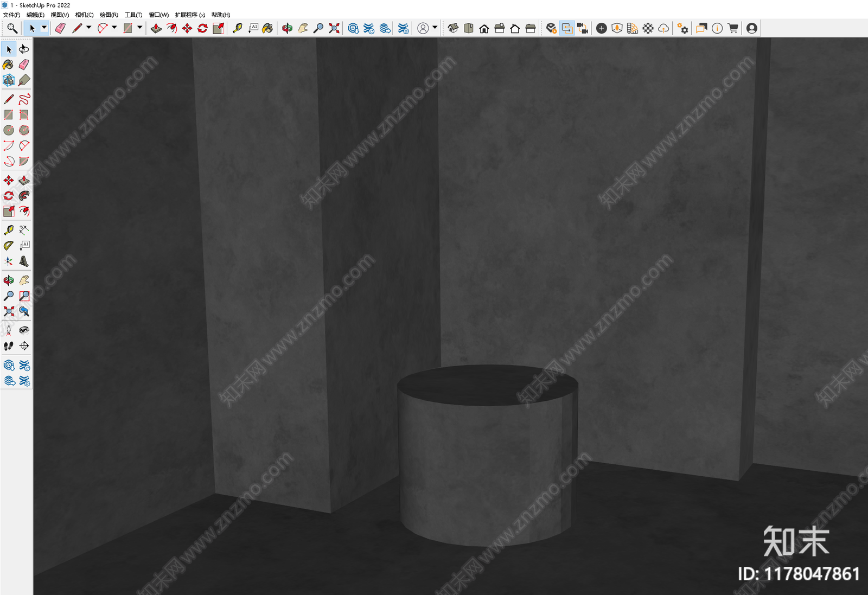The height and width of the screenshot is (595, 868).
Task: Choose the 3D Text tool in left toolbar
Action: 24,261
